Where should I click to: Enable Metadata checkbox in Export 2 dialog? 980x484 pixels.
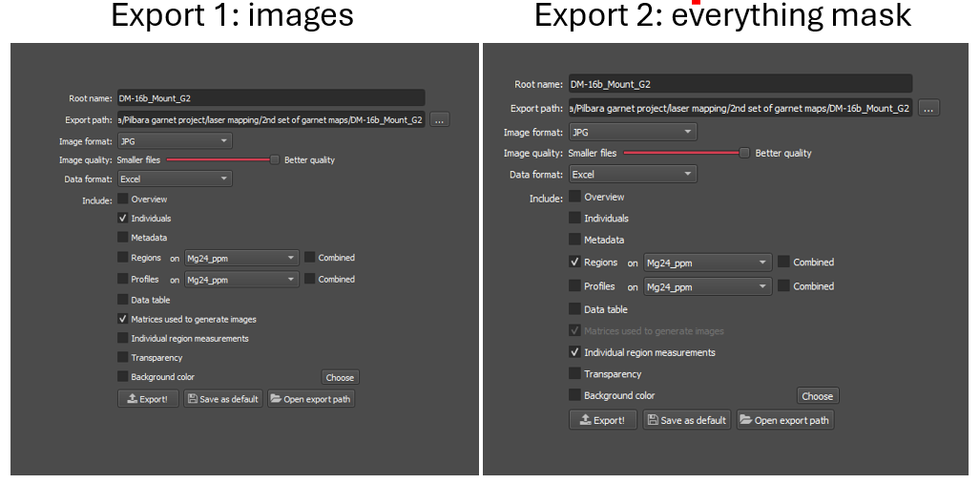tap(575, 239)
